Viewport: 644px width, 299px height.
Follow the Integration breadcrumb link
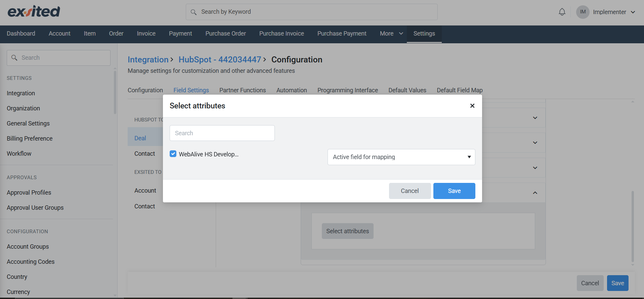(148, 60)
